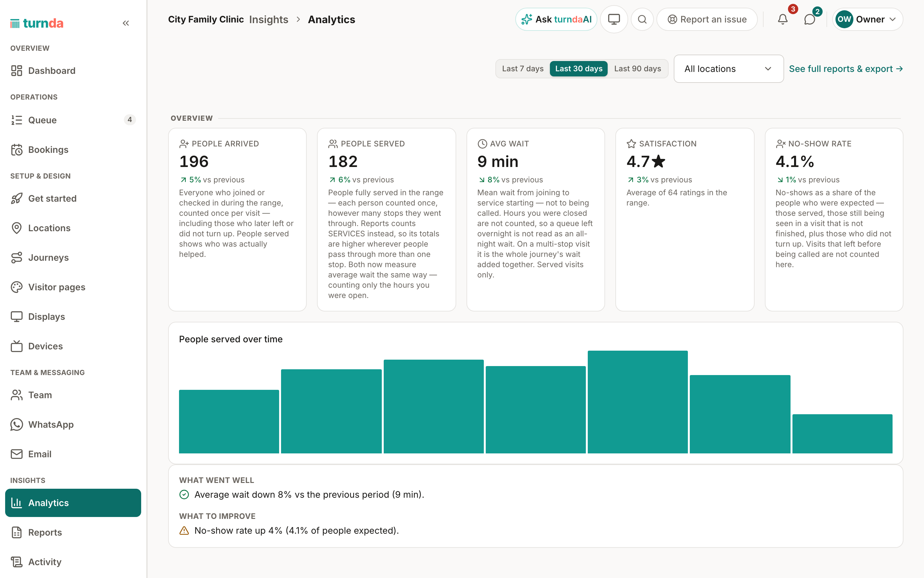
Task: Open Journeys section
Action: (73, 257)
